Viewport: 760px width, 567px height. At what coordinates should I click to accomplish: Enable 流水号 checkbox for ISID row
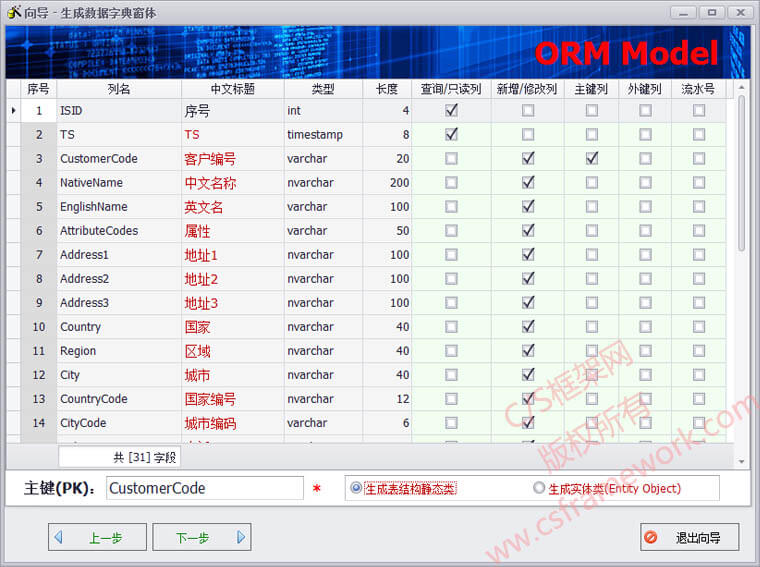tap(699, 110)
